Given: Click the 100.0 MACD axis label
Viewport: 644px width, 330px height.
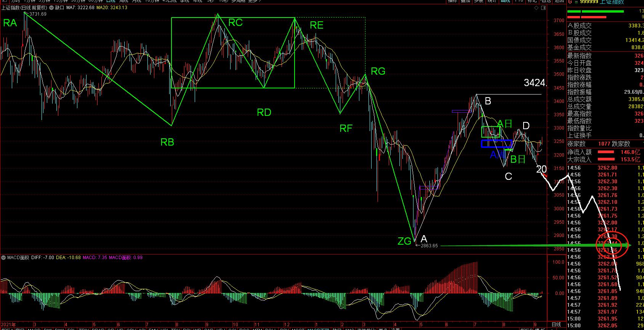Looking at the screenshot, I should click(559, 262).
